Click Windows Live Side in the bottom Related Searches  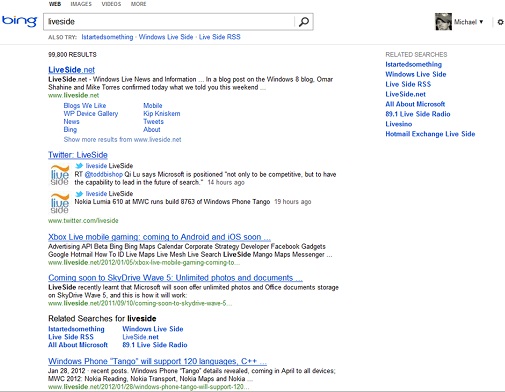coord(153,329)
